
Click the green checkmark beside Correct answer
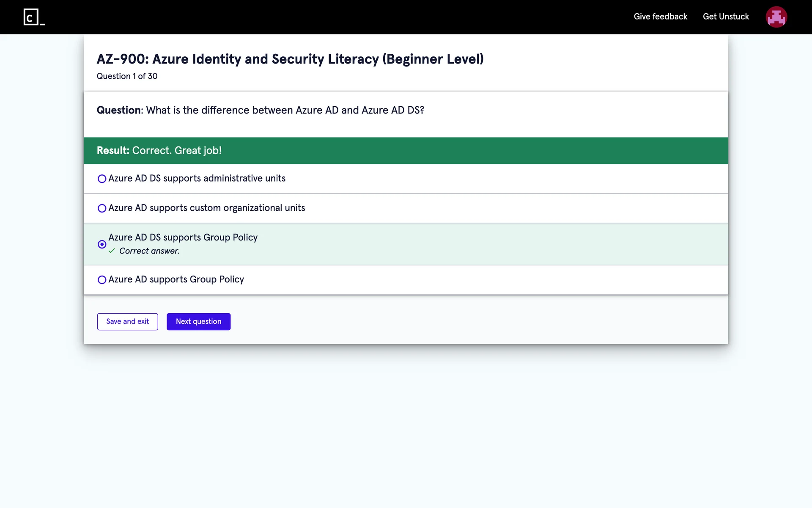point(112,251)
